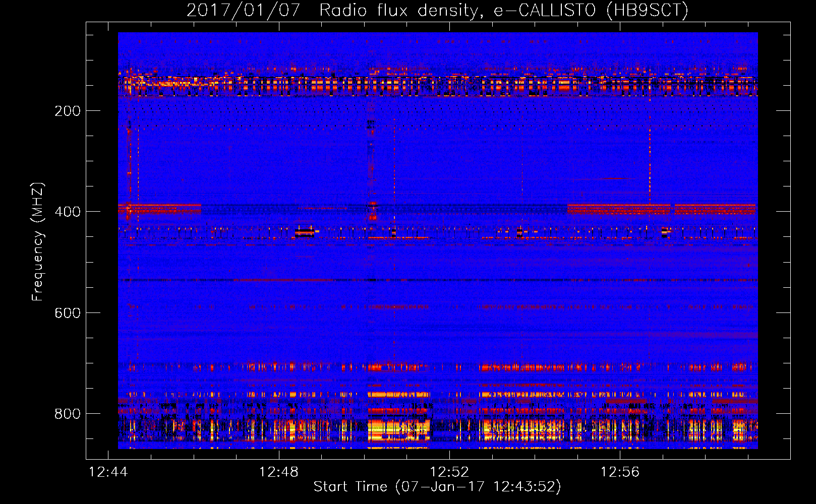Click the "2017/01/07" date in the title

244,10
